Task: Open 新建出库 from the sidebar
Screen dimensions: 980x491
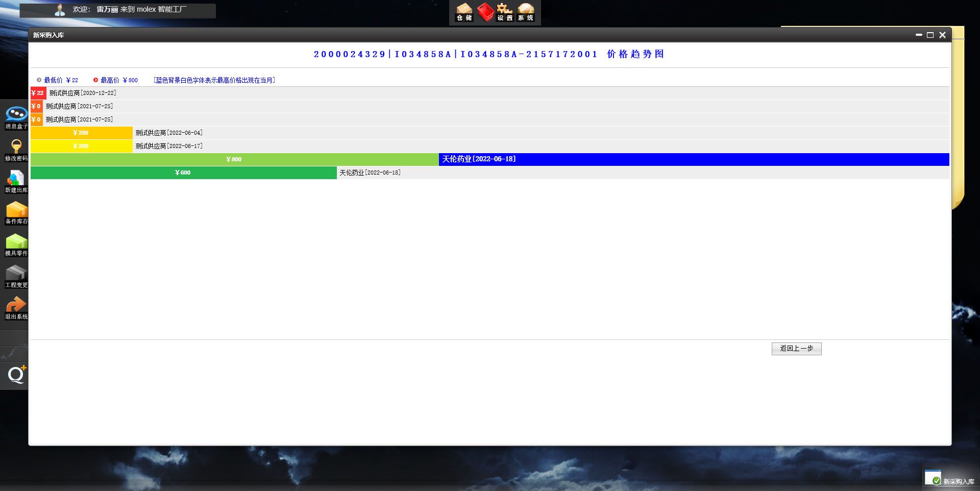Action: [16, 181]
